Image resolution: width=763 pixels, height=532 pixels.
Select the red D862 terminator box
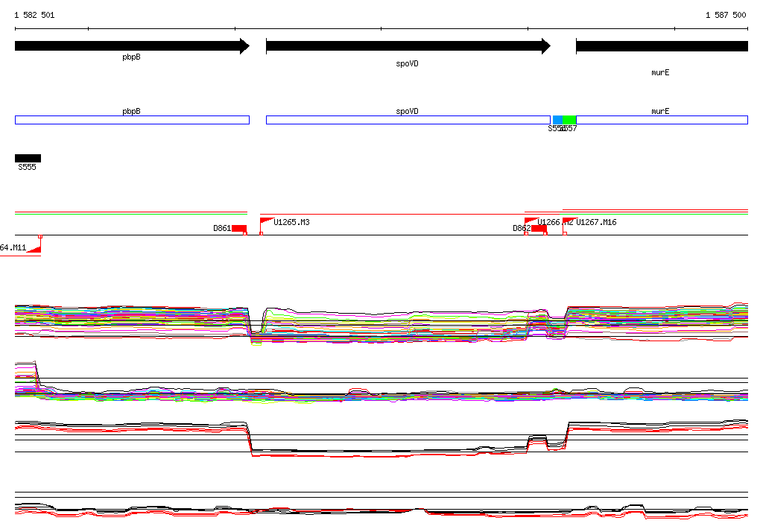(539, 228)
